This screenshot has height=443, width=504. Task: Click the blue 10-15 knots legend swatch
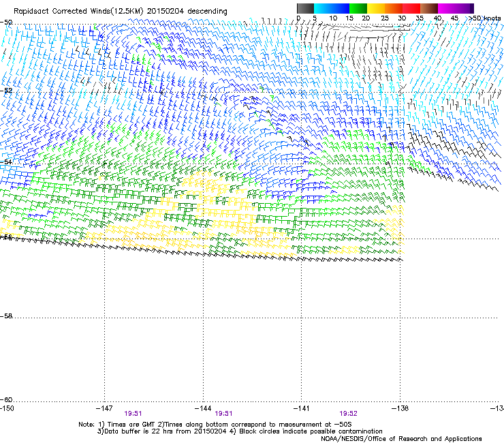coord(341,8)
